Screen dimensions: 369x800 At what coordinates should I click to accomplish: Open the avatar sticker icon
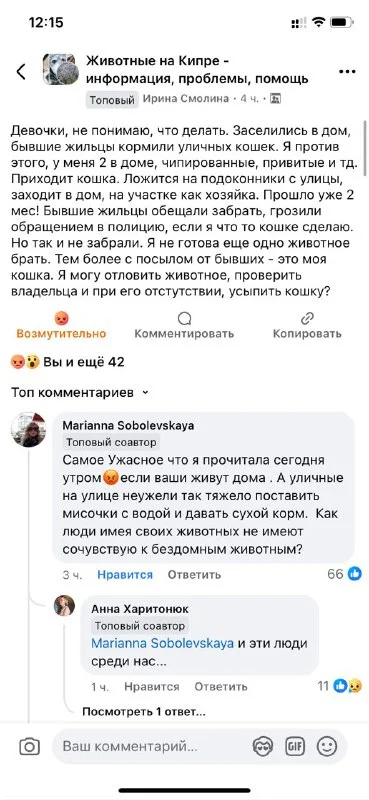pyautogui.click(x=263, y=747)
